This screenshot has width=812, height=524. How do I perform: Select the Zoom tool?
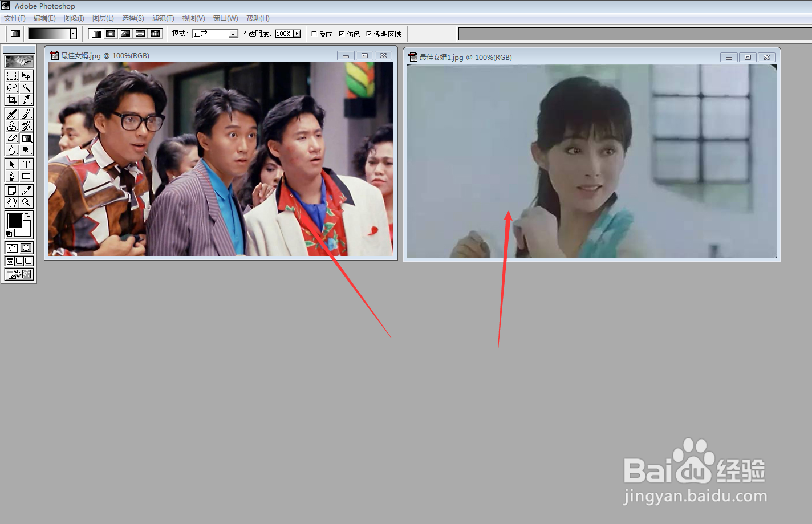(26, 202)
